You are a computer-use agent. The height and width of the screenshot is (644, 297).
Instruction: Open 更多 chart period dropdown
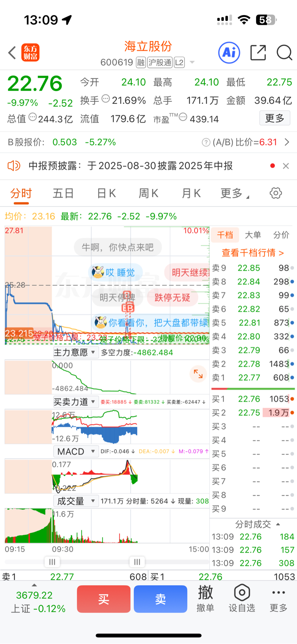[234, 193]
